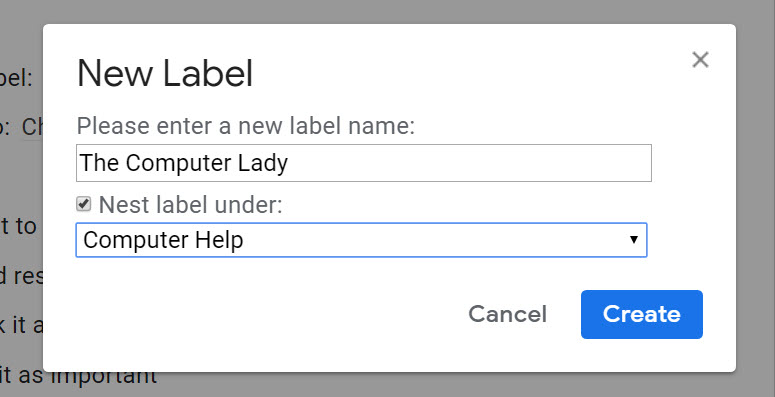
Task: Click the dropdown arrow beside Computer Help
Action: point(634,240)
